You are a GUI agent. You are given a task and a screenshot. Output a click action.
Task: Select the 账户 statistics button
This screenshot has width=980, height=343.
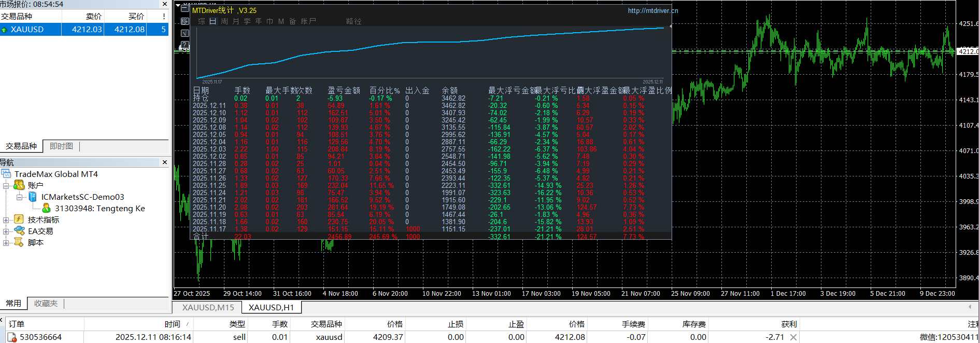pyautogui.click(x=308, y=21)
